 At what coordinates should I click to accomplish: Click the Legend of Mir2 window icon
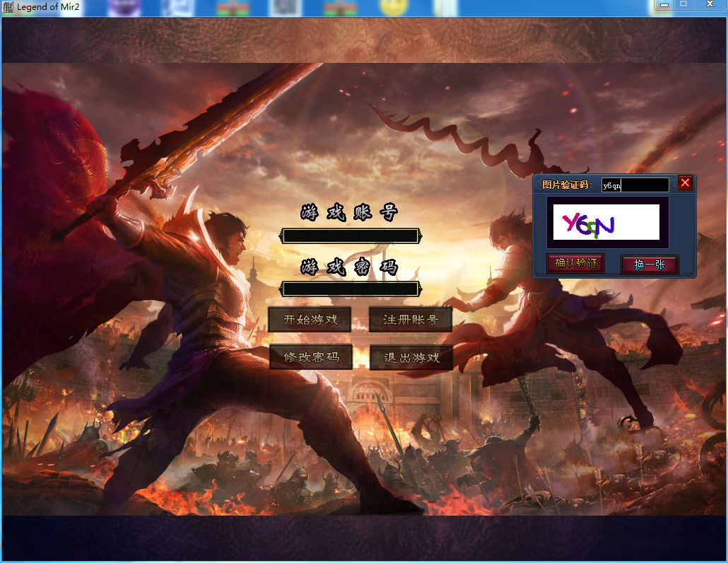pyautogui.click(x=8, y=7)
